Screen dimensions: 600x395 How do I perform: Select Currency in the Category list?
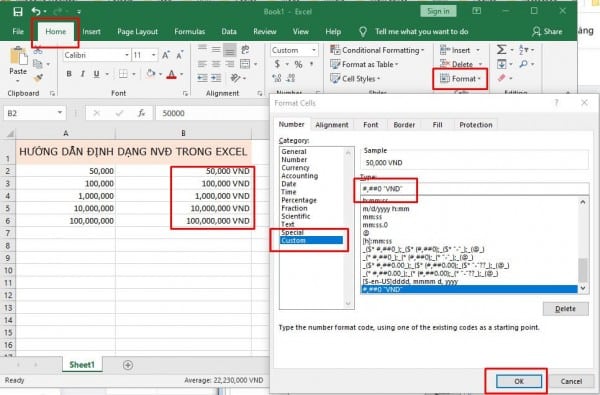click(x=295, y=168)
